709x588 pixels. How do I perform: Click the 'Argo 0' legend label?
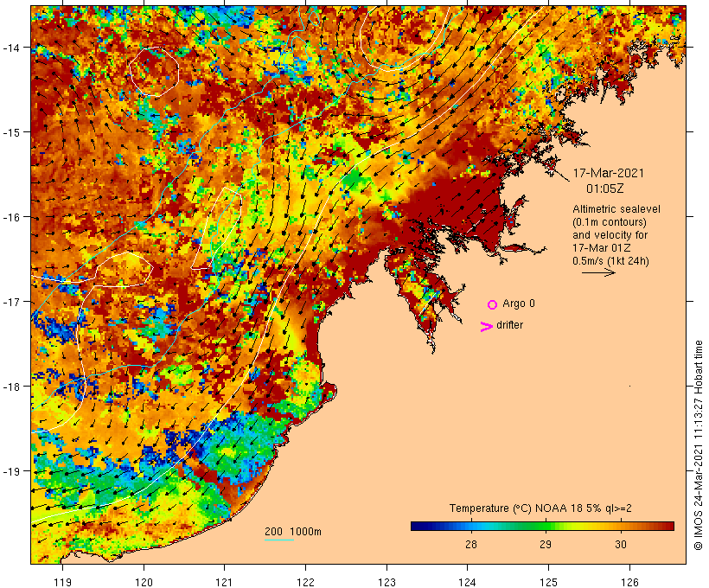pos(519,304)
